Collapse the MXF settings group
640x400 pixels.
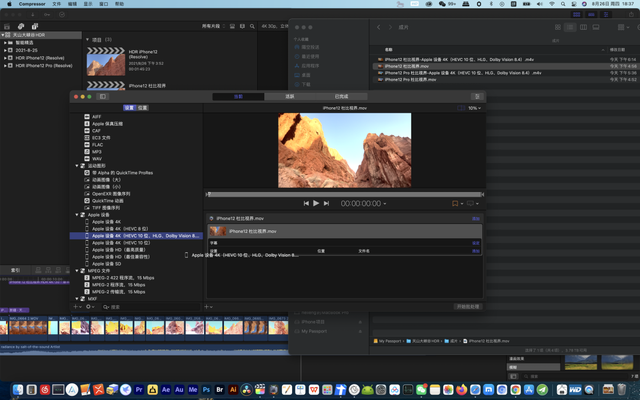(77, 299)
